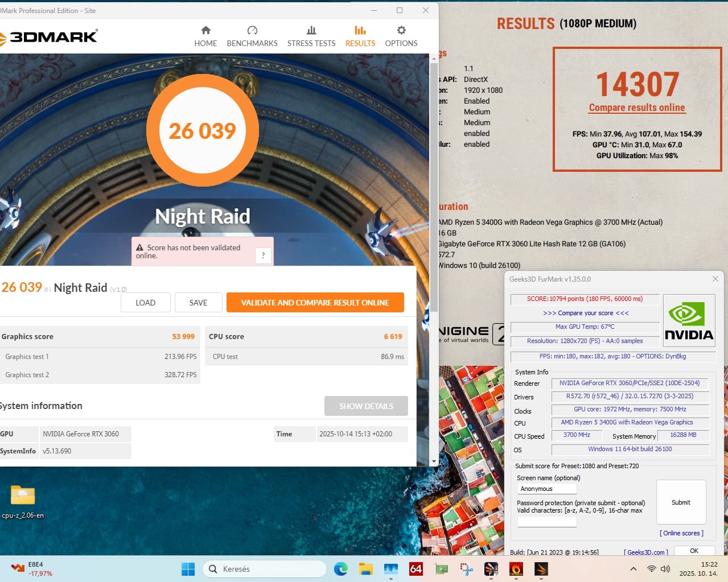The height and width of the screenshot is (582, 728).
Task: Click the FurMark SCORE 10794 points field
Action: [x=585, y=299]
